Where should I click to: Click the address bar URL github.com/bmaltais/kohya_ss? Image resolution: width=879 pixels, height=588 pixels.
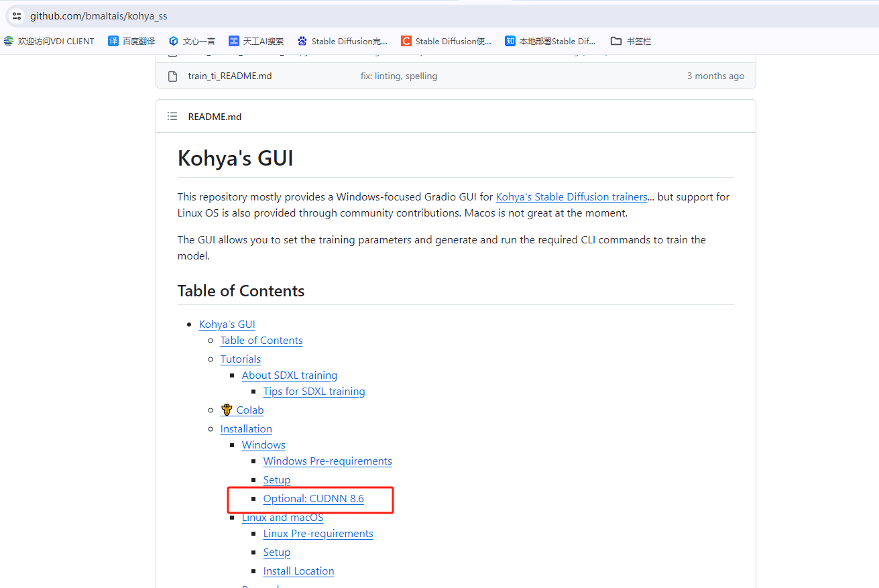pos(99,15)
